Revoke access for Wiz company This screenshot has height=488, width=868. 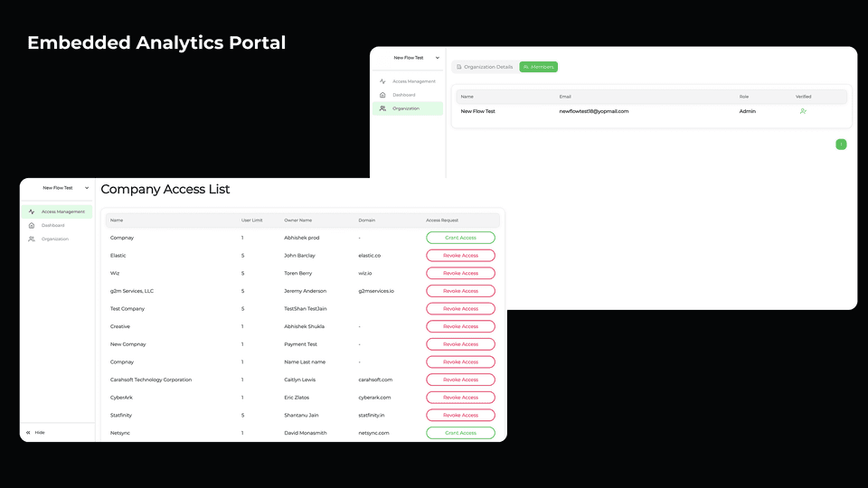pos(460,273)
